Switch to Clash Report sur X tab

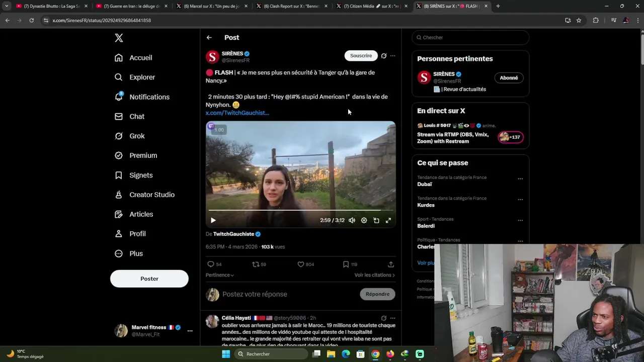[291, 6]
